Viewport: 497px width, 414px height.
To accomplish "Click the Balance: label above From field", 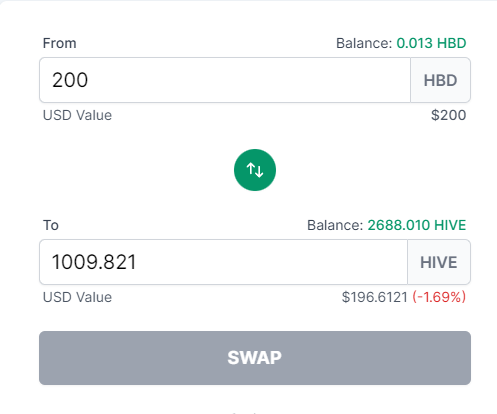I will (364, 43).
